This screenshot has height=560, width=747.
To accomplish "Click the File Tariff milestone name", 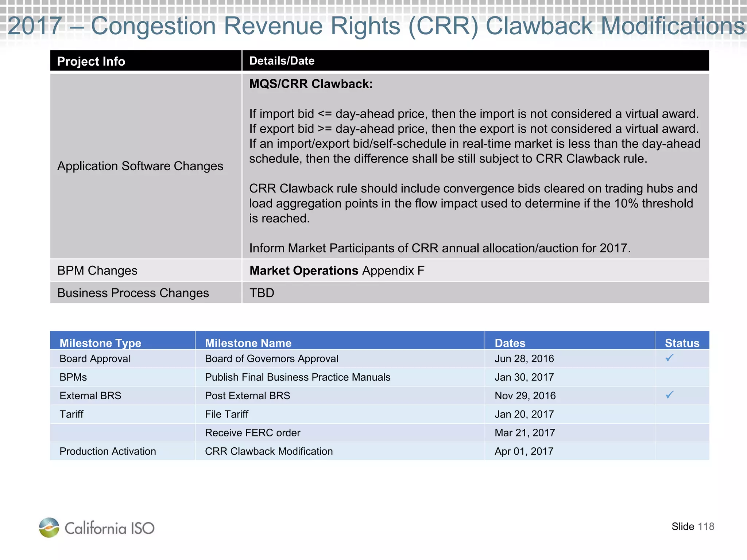I will tap(227, 414).
